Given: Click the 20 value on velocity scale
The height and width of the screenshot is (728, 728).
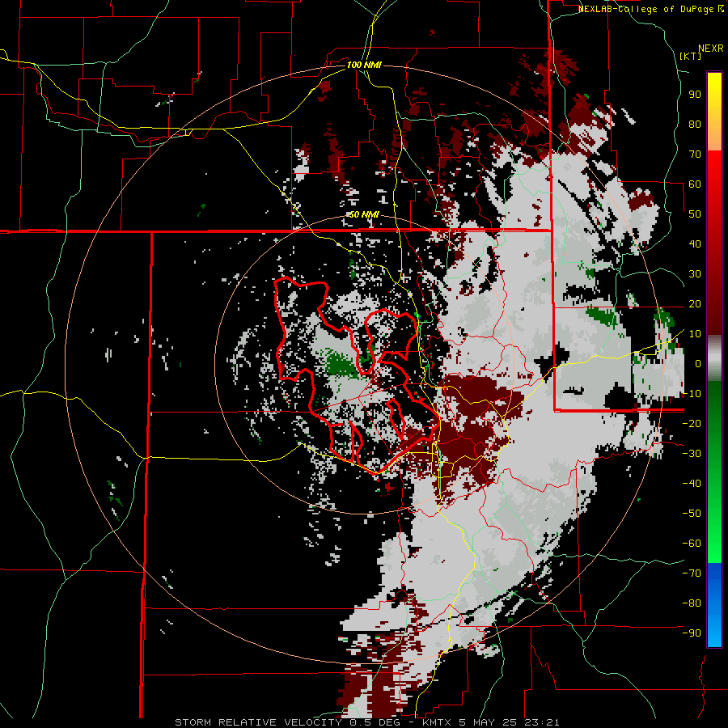Looking at the screenshot, I should click(x=695, y=304).
